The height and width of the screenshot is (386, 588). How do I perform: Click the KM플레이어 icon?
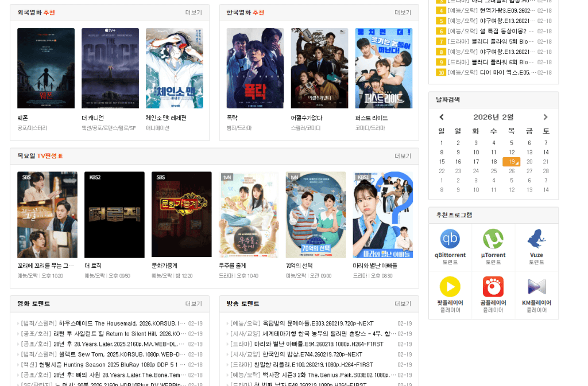[x=537, y=287]
